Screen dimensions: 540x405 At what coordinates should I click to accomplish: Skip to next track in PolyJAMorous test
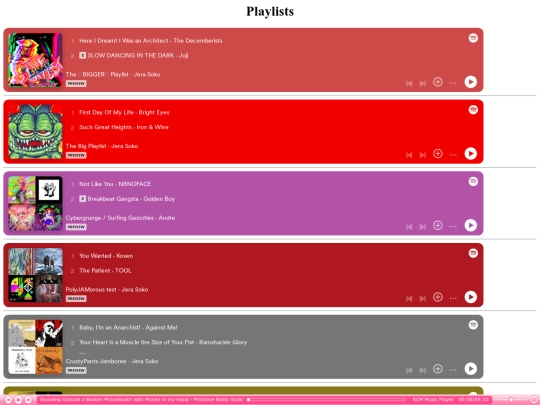tap(423, 298)
